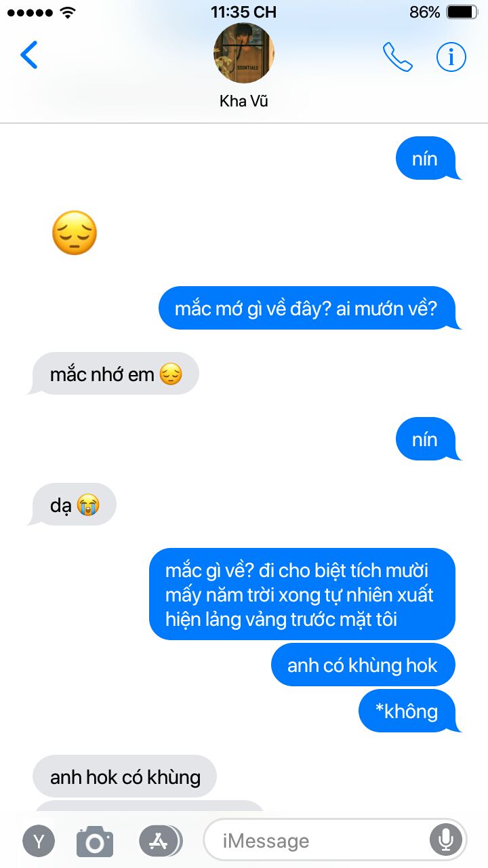Tap the message "mắc nhớ em"

pos(115,374)
